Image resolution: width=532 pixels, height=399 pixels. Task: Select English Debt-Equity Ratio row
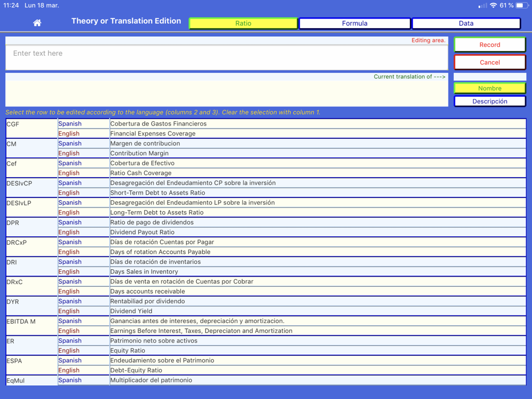(292, 370)
